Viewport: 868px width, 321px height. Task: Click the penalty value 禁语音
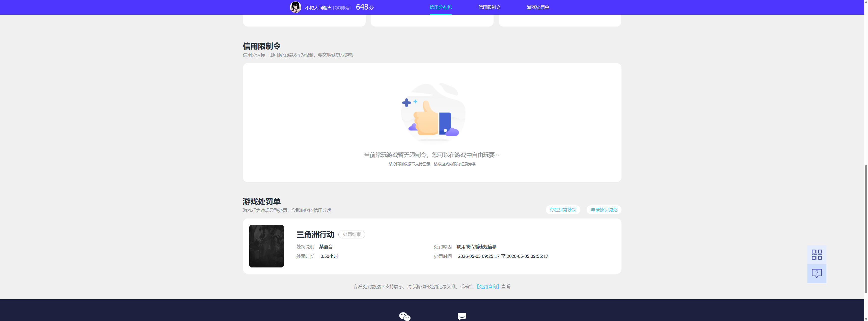[325, 246]
